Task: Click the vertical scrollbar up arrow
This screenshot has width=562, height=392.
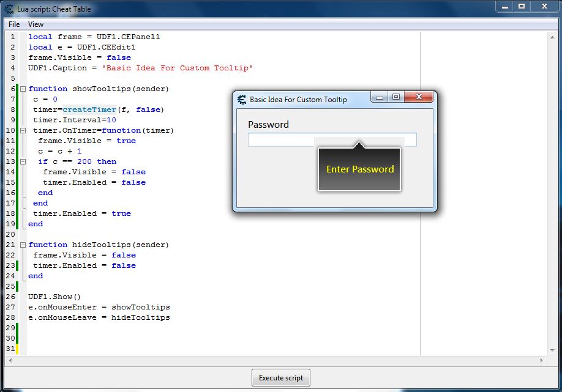Action: (x=552, y=37)
